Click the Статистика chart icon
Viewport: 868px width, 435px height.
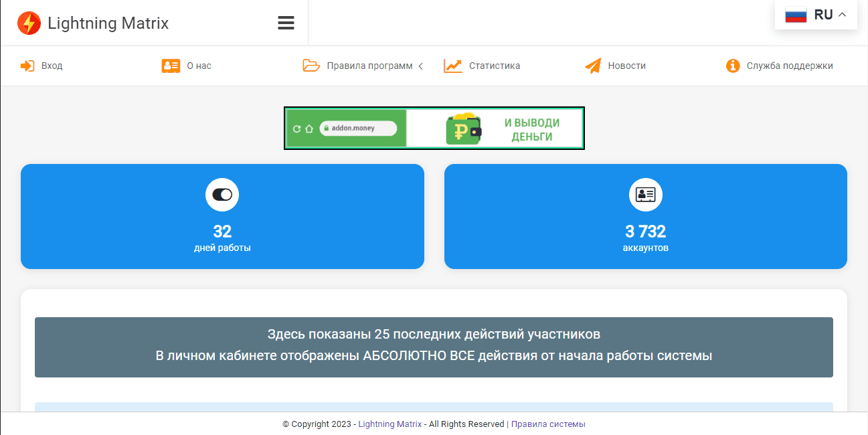click(x=453, y=66)
